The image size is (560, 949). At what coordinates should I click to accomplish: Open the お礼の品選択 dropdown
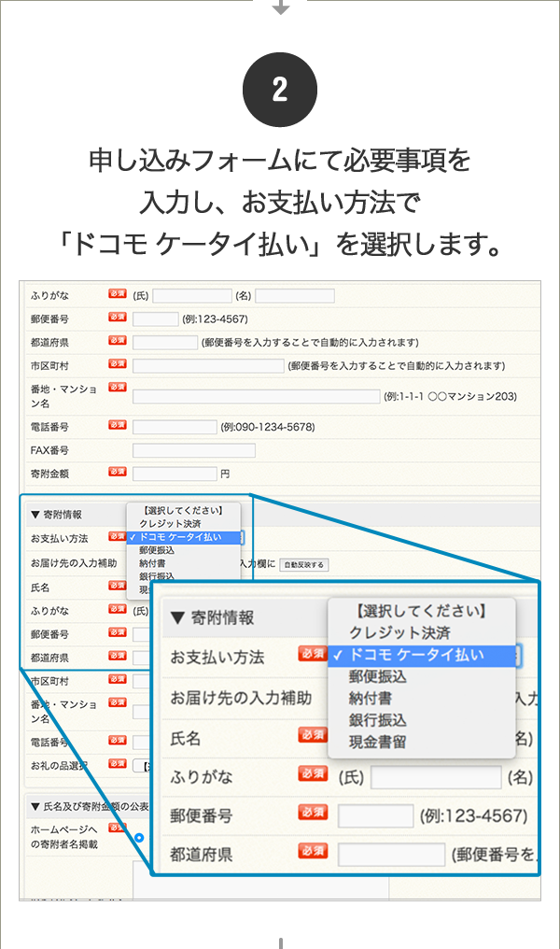(x=141, y=766)
